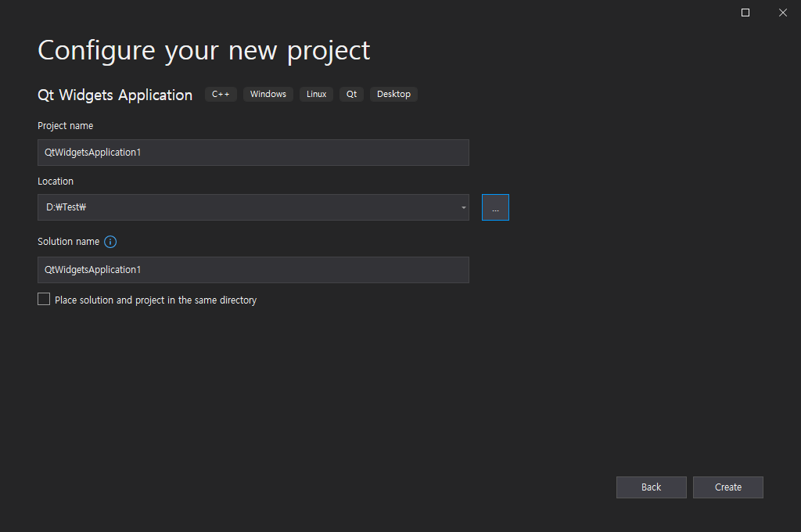Click the Location label

click(56, 182)
